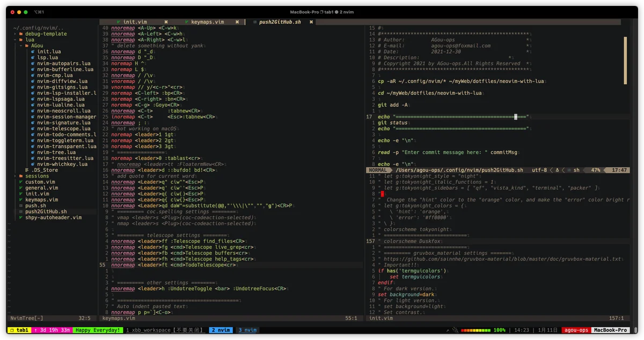The image size is (644, 340).
Task: Click the Lua icon beside lsp.lua
Action: (33, 57)
